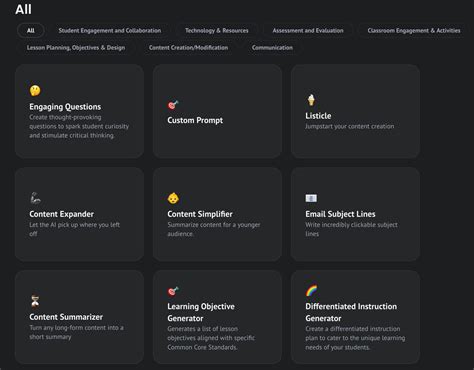Image resolution: width=474 pixels, height=370 pixels.
Task: Filter by Assessment and Evaluation
Action: pyautogui.click(x=308, y=30)
